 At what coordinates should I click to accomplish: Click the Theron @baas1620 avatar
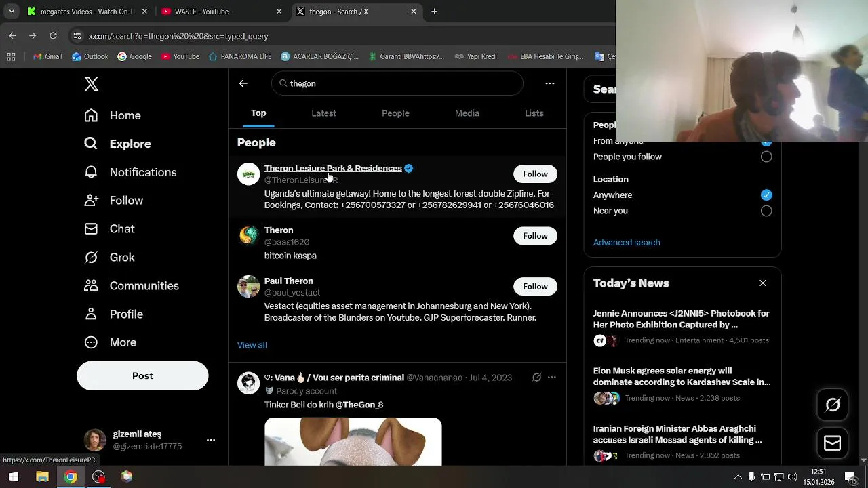[248, 236]
